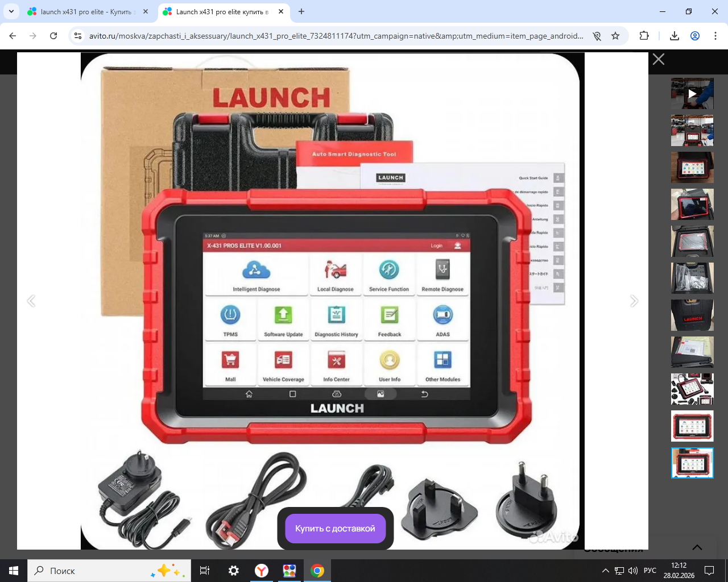Image resolution: width=728 pixels, height=582 pixels.
Task: Reload the Avito page
Action: [53, 36]
